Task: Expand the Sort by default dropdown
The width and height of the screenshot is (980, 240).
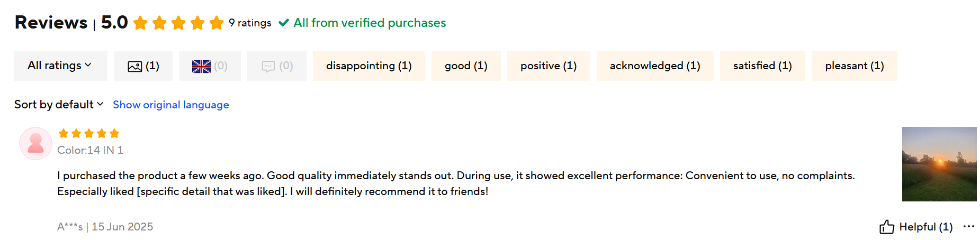Action: pos(59,105)
